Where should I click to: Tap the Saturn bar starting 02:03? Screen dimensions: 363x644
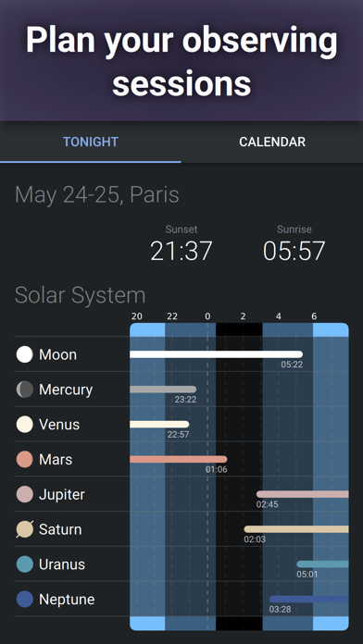click(296, 529)
